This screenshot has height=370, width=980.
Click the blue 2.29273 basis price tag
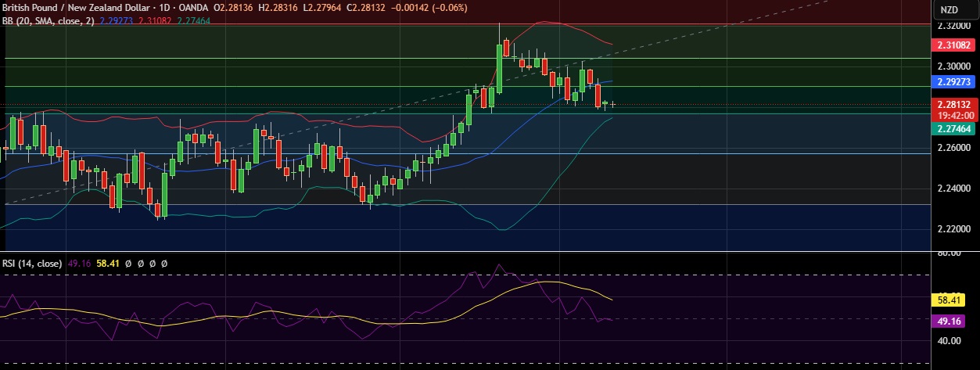[954, 81]
